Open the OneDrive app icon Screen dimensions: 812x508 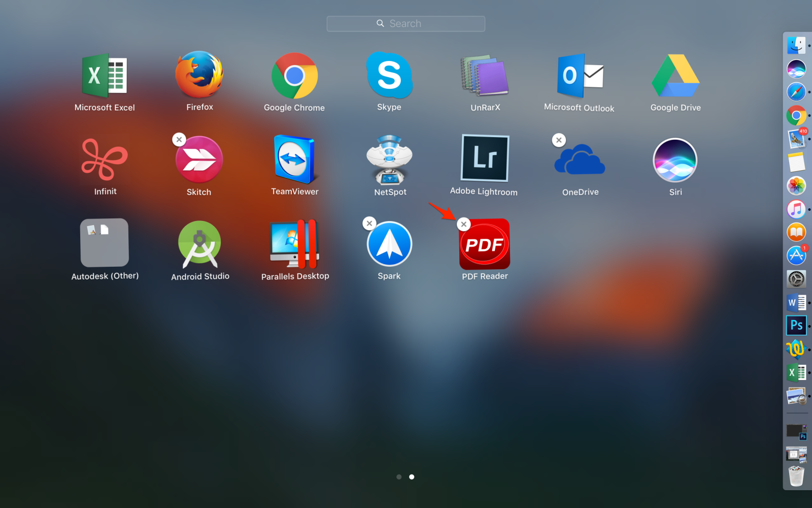580,160
